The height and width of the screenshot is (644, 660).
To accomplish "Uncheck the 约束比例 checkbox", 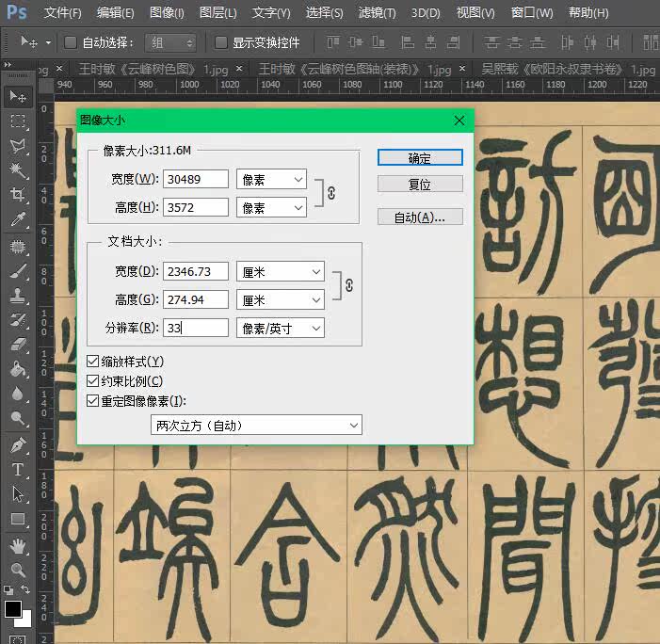I will (92, 381).
